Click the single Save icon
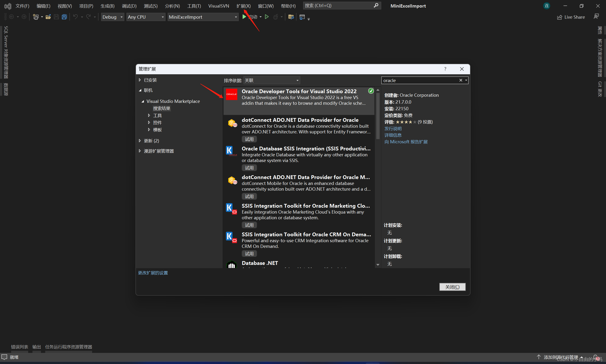This screenshot has height=364, width=606. (x=56, y=17)
